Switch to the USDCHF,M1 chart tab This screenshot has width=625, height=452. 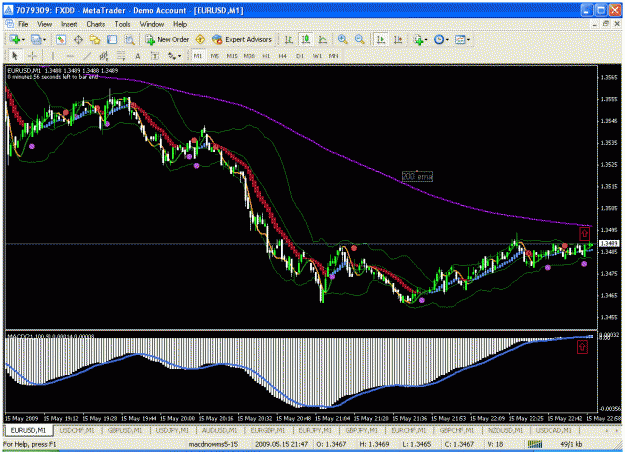tap(77, 430)
